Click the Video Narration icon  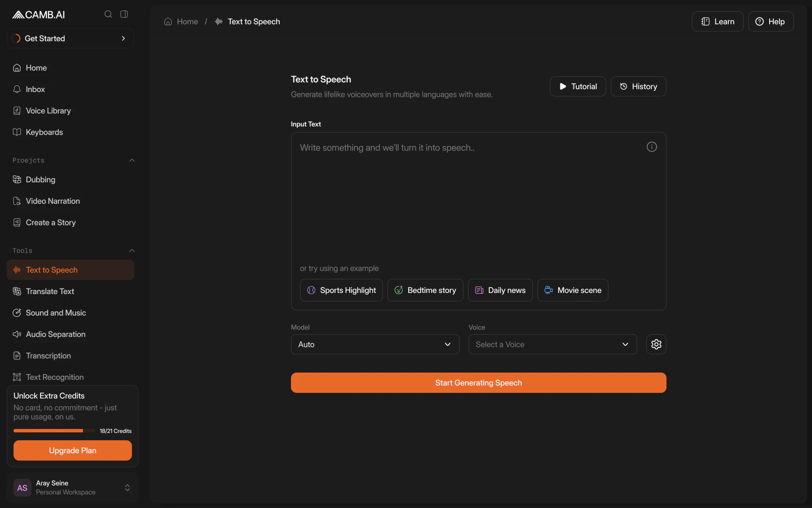click(17, 201)
